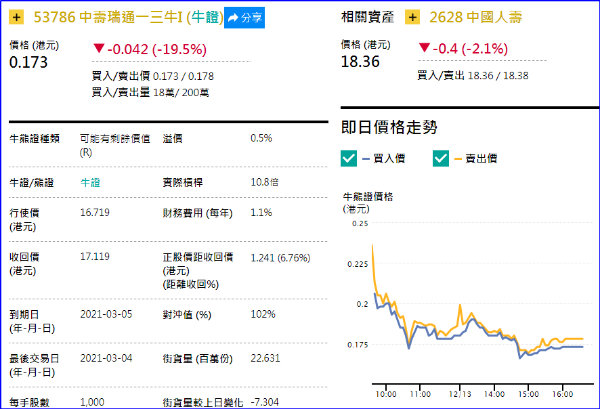Click the 牛熊證種類 row label

pos(34,139)
